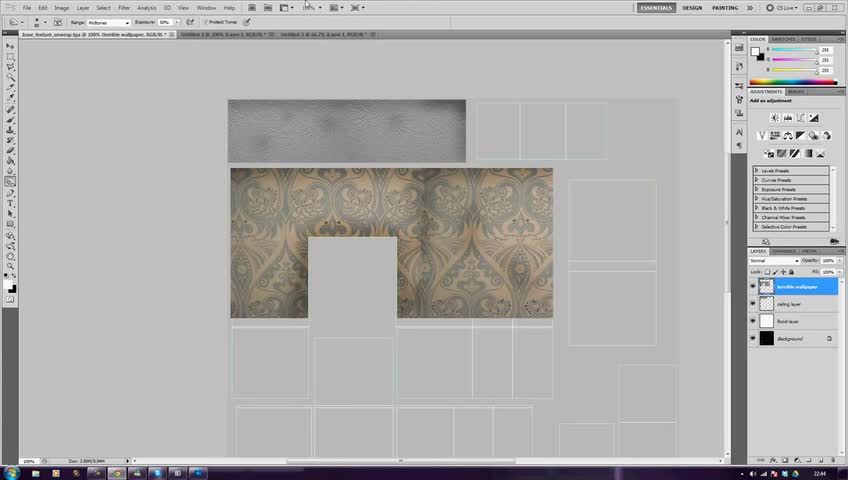Open the Analysis menu

coord(146,8)
